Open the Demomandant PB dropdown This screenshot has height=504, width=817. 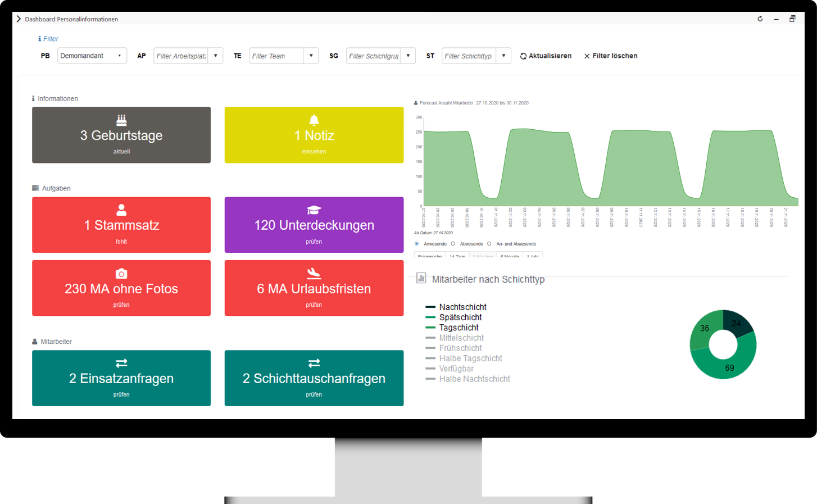(92, 56)
